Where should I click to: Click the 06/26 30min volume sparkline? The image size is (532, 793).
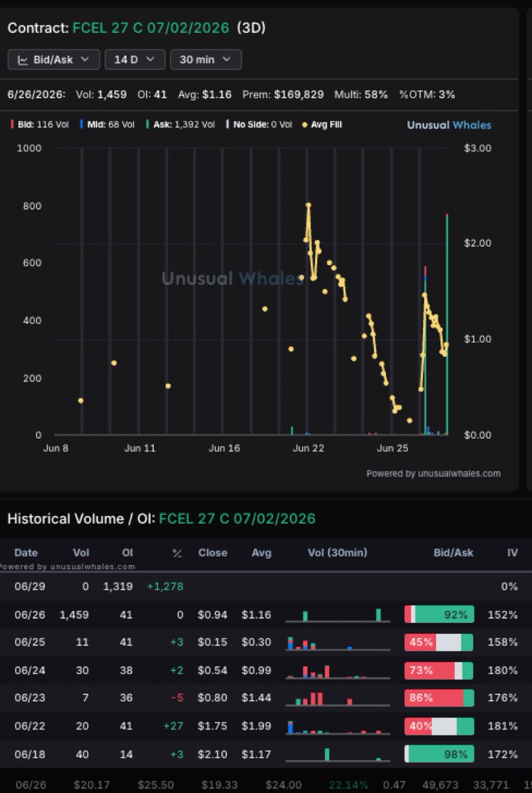tap(337, 615)
